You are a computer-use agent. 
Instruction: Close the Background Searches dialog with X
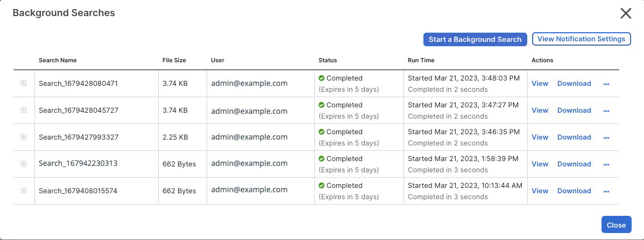(x=626, y=13)
